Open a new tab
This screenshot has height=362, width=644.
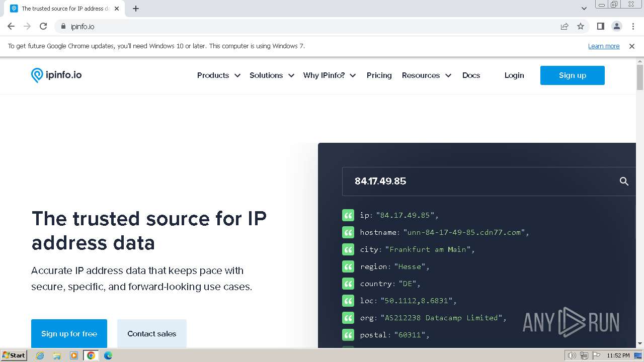pyautogui.click(x=136, y=9)
